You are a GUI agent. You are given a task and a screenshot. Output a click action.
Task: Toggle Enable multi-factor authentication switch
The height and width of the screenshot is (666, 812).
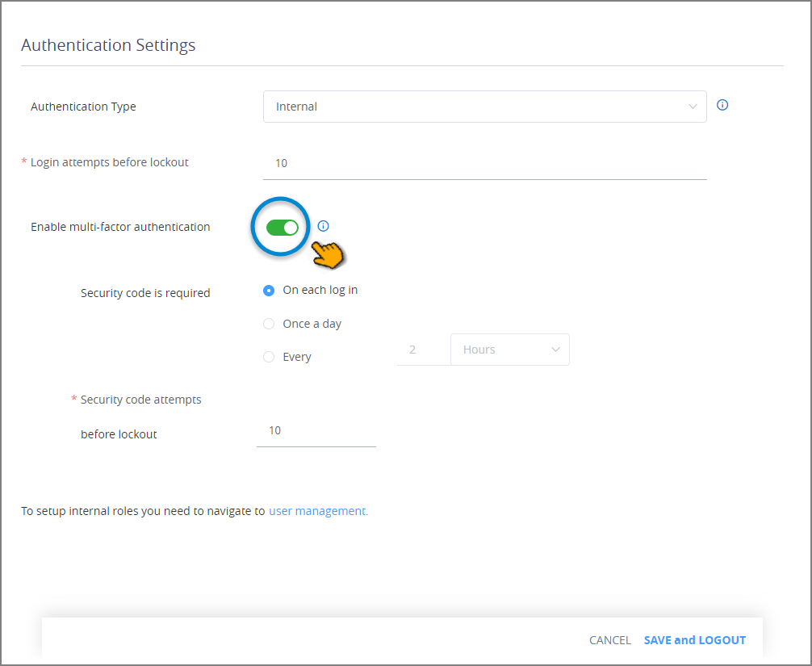(282, 228)
